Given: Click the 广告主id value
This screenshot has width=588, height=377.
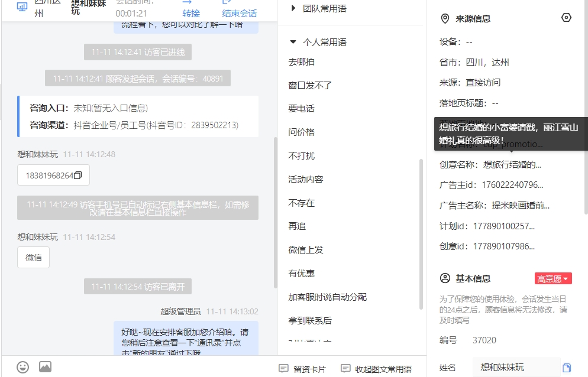Looking at the screenshot, I should point(512,185).
